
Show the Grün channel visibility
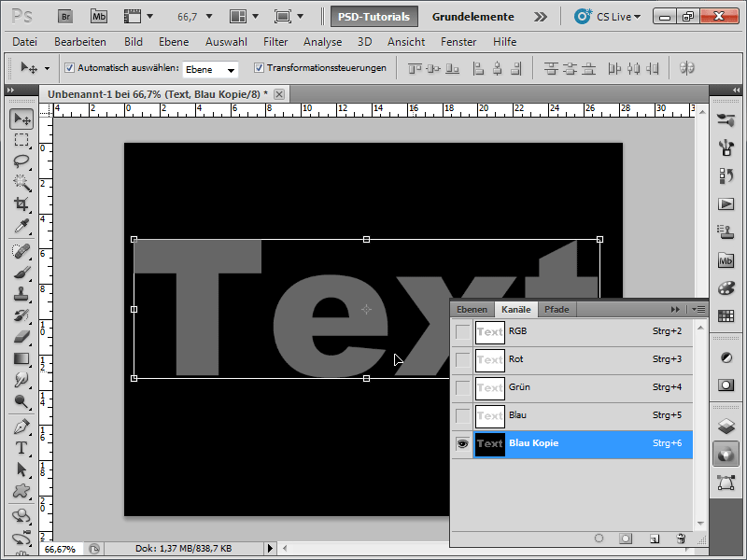coord(462,388)
